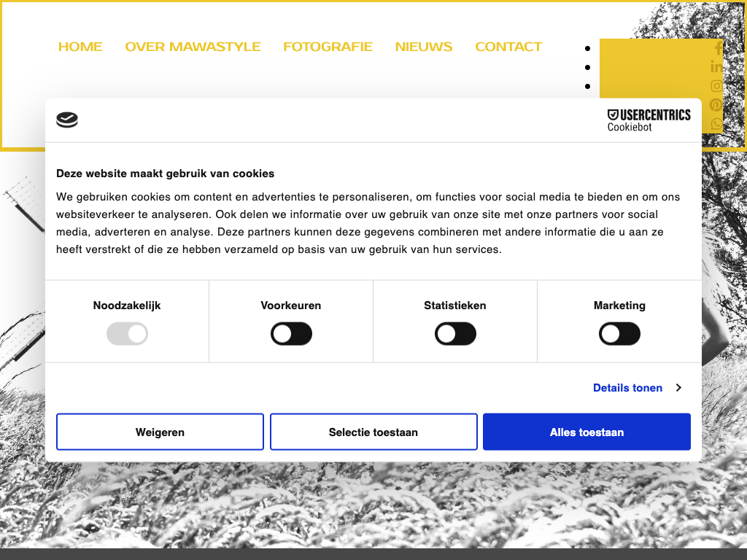Click the Pinterest icon
Image resolution: width=747 pixels, height=560 pixels.
[x=716, y=105]
